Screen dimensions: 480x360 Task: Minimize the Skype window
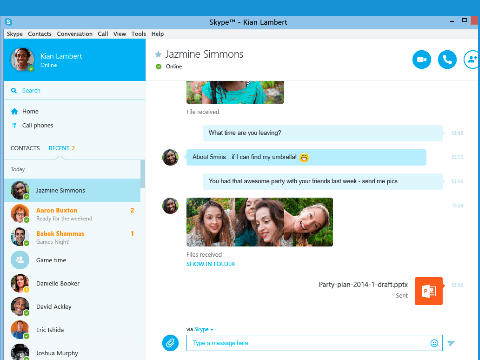[452, 21]
